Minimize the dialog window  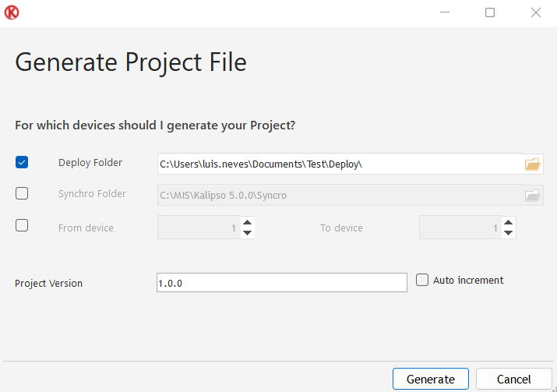pos(445,12)
